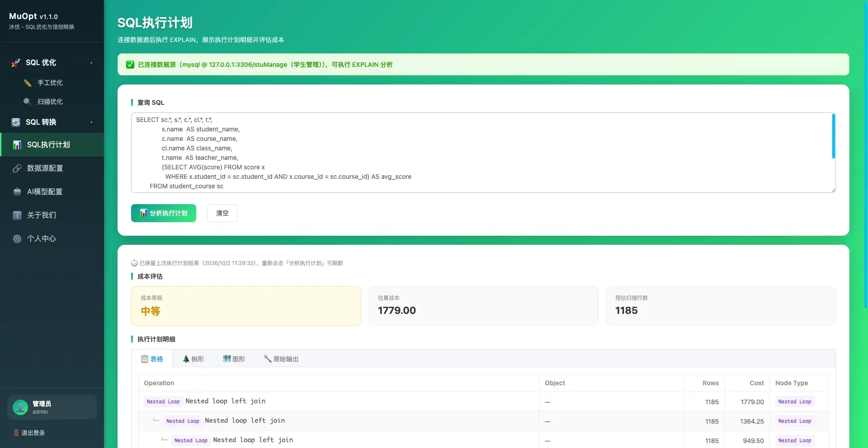Go to 数据源配置 page

(52, 168)
